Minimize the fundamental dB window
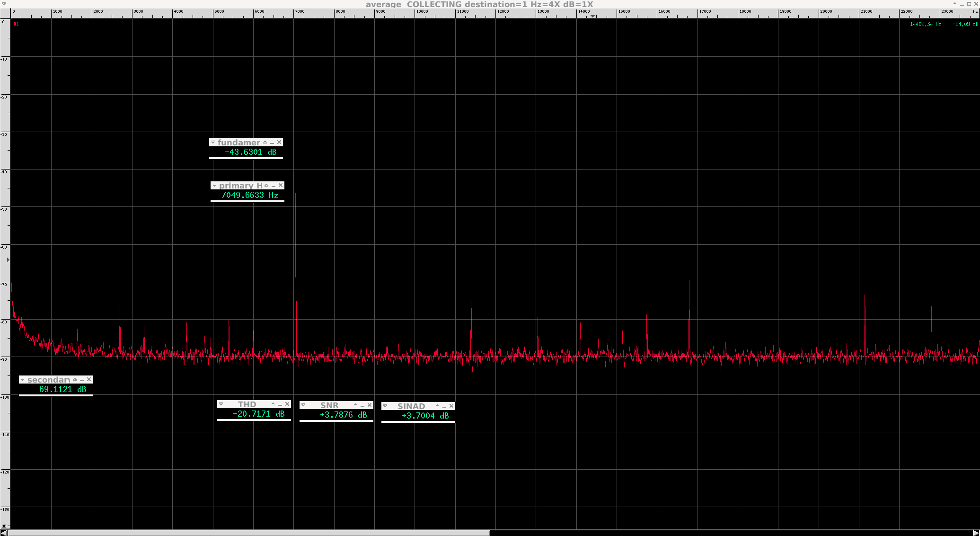This screenshot has height=536, width=980. [x=272, y=143]
